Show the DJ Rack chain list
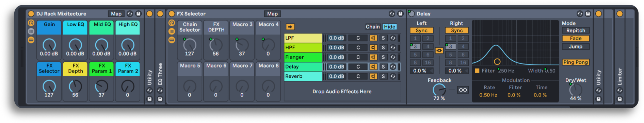 31,31
